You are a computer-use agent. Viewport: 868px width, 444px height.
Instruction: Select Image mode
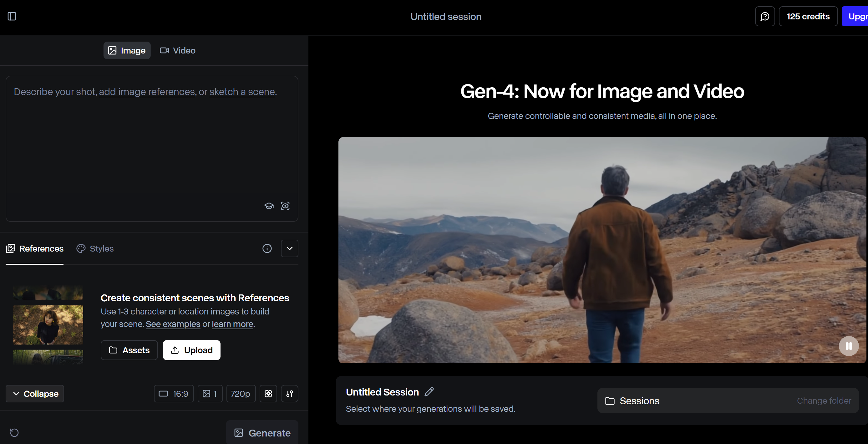[127, 51]
